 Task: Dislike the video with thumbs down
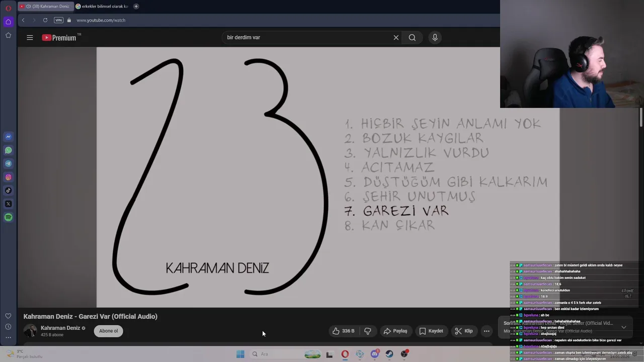click(x=368, y=331)
